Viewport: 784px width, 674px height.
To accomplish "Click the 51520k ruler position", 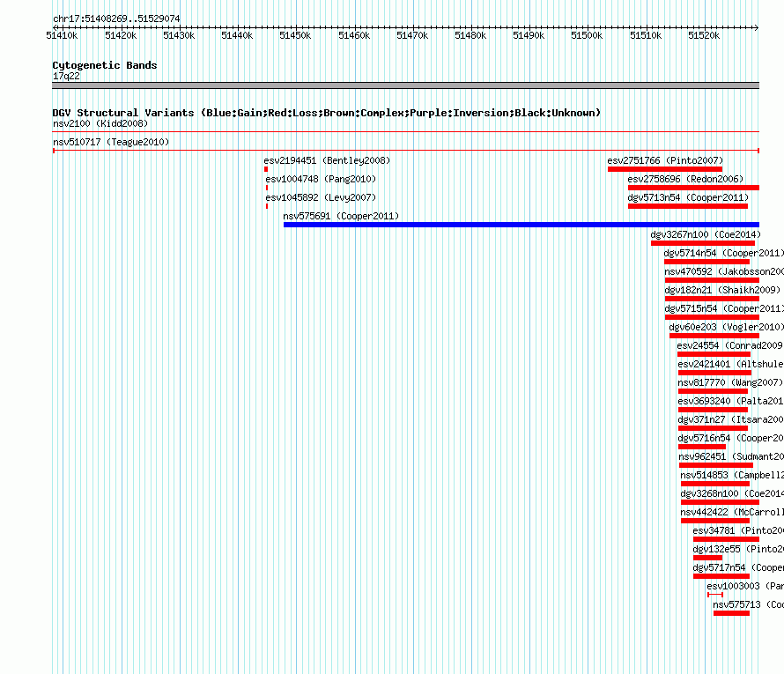I will [704, 35].
